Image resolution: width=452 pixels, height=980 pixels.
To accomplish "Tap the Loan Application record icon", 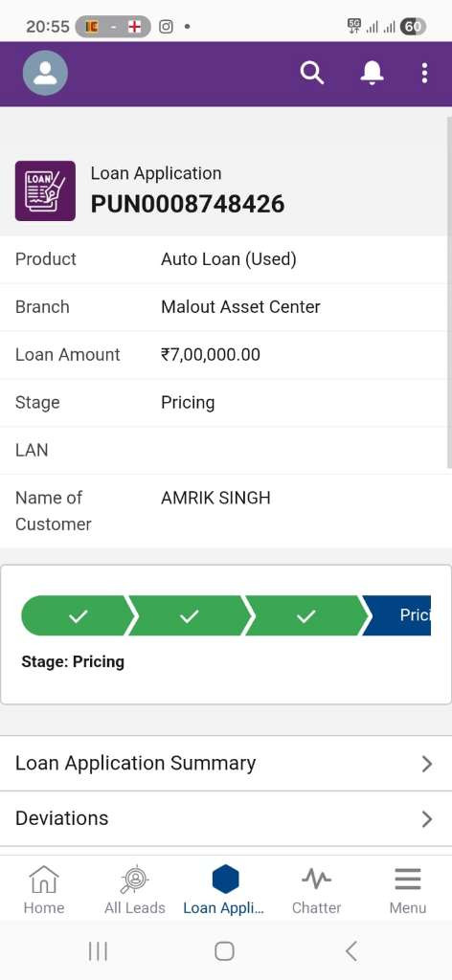I will 45,190.
